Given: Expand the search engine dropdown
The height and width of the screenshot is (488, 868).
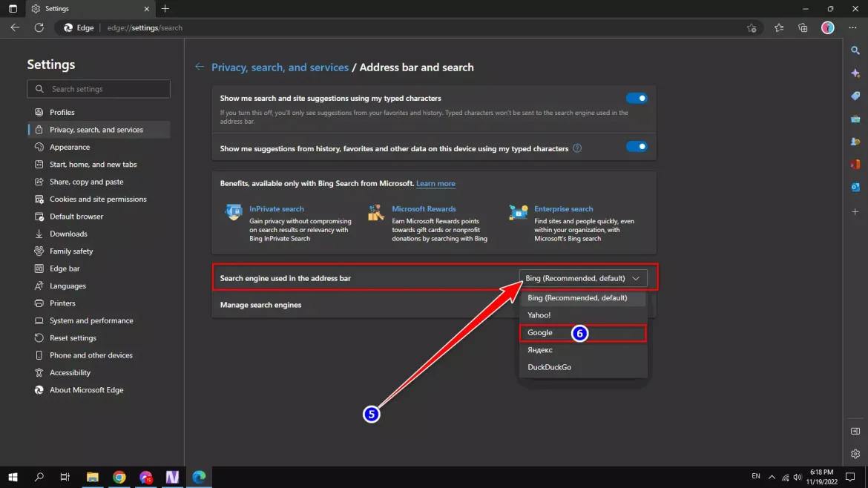Looking at the screenshot, I should [x=583, y=278].
